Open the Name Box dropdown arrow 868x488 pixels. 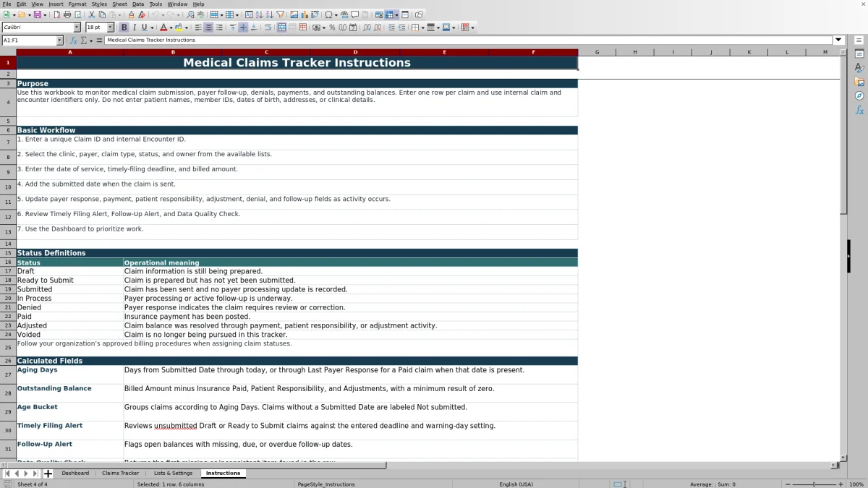[59, 40]
